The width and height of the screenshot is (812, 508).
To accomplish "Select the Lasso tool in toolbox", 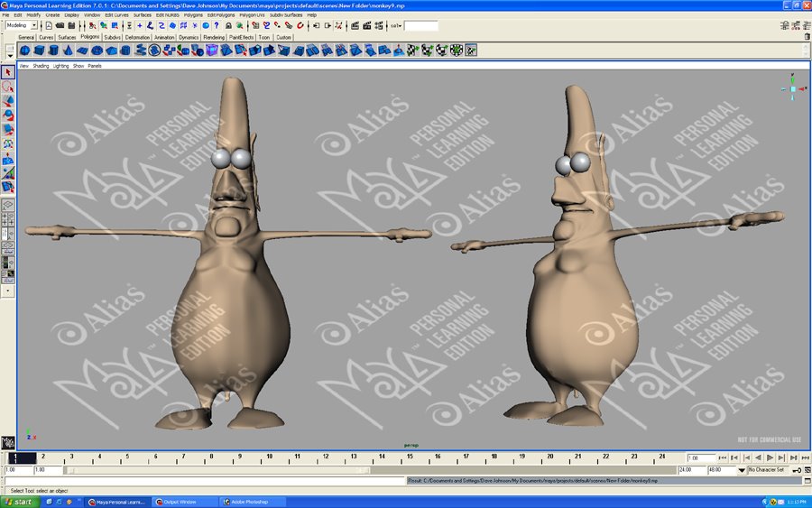I will coord(8,87).
